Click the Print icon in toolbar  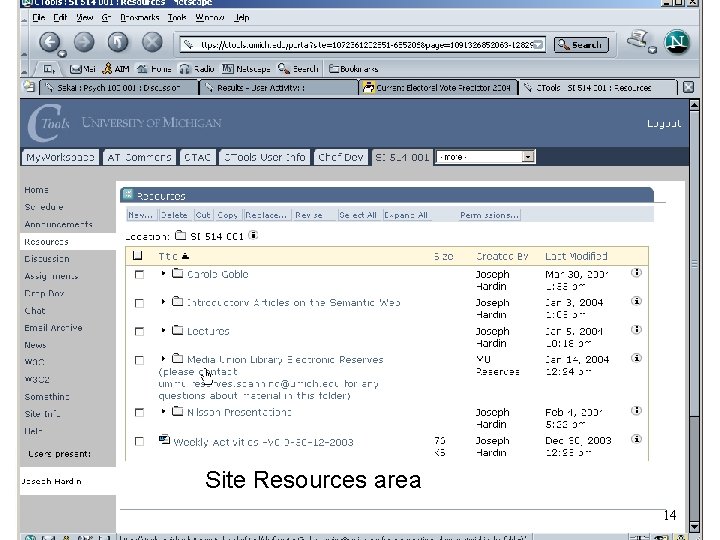[639, 40]
